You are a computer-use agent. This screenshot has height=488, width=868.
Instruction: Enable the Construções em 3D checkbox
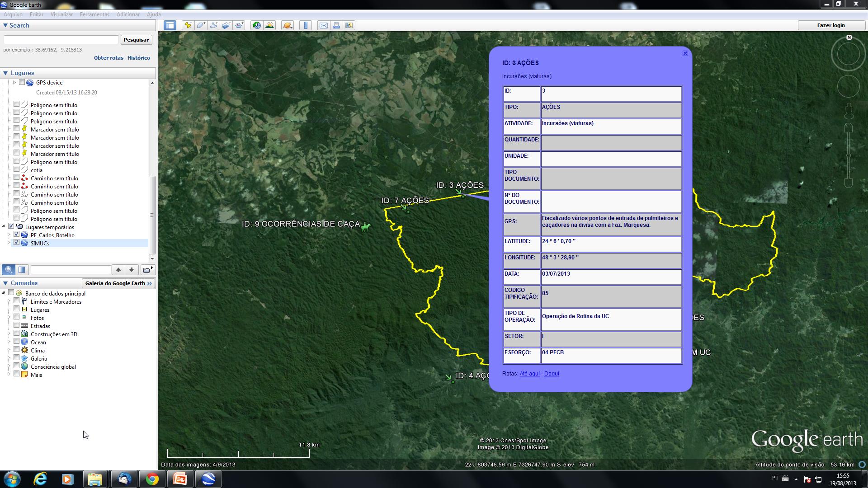tap(16, 333)
